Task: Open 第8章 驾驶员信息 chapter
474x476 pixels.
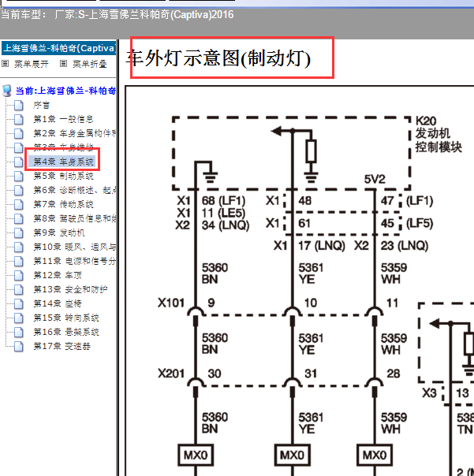Action: pyautogui.click(x=74, y=218)
